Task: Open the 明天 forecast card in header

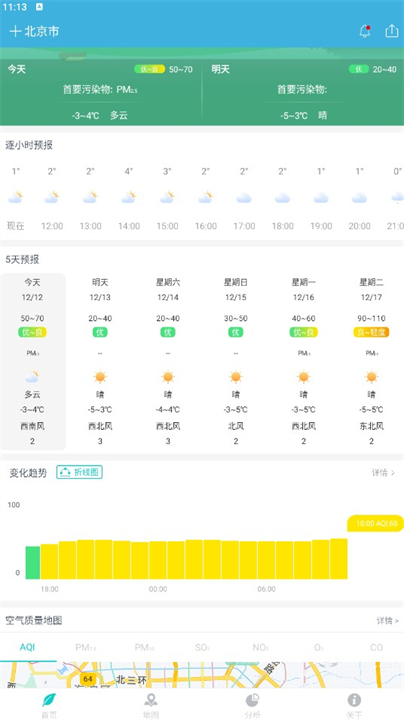Action: 303,92
